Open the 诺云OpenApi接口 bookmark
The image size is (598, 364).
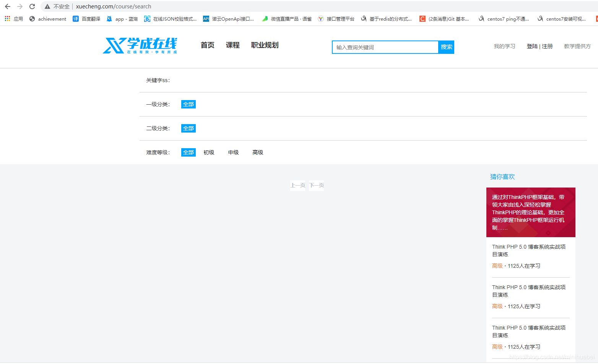tap(229, 19)
